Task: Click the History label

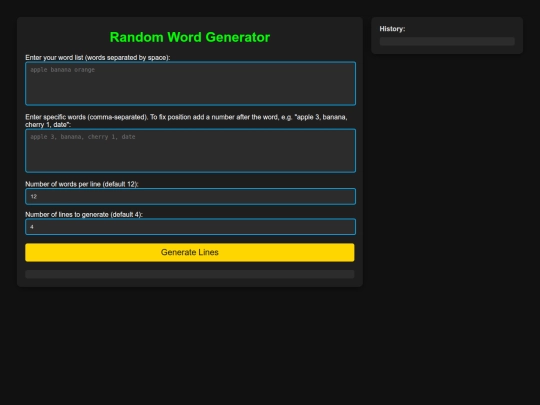Action: 392,29
